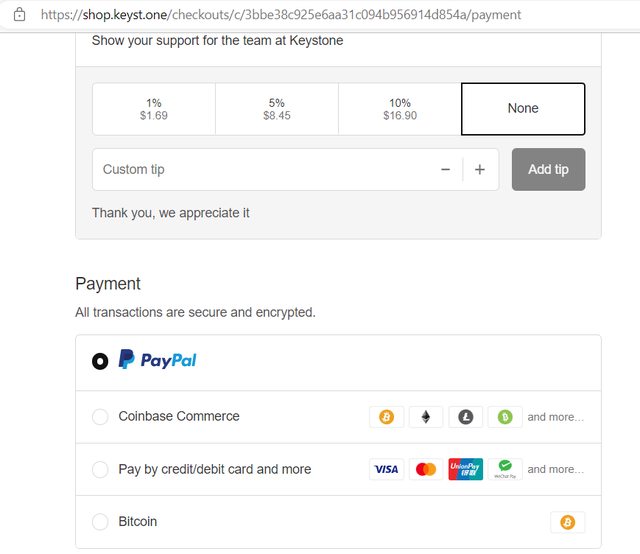Select the Coinbase Commerce radio button
This screenshot has width=640, height=554.
100,417
